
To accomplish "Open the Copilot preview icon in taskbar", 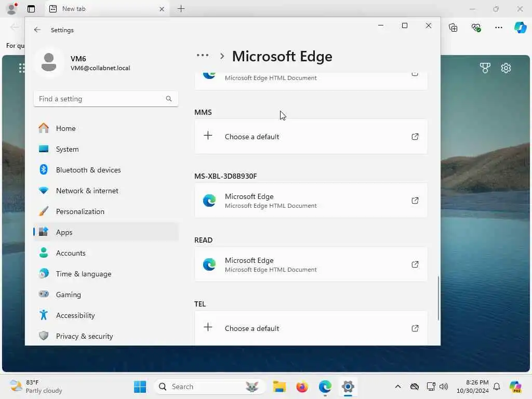I will point(515,387).
